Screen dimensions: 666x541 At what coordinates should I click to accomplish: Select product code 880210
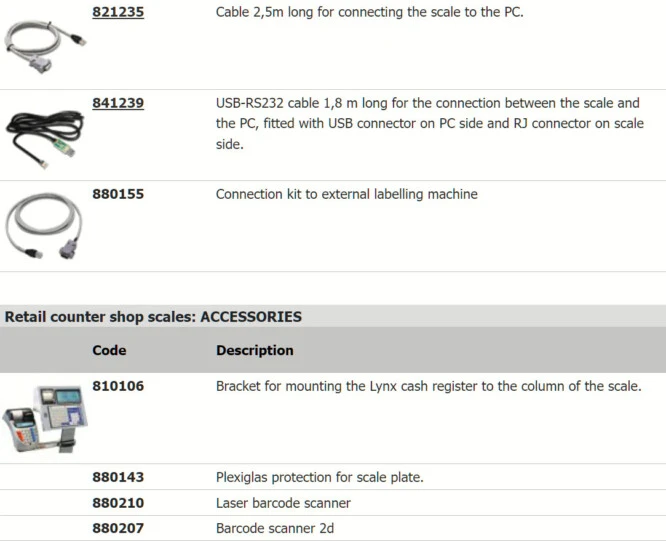117,503
